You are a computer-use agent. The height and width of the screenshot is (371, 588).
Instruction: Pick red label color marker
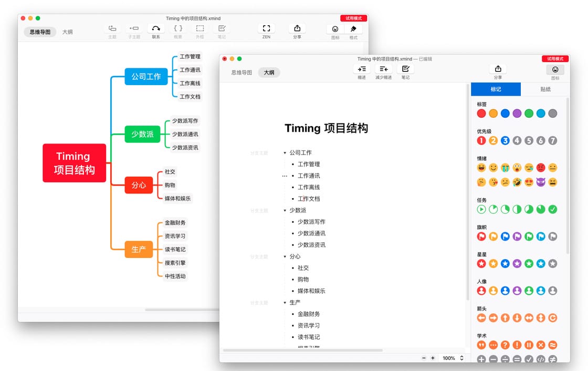coord(481,114)
